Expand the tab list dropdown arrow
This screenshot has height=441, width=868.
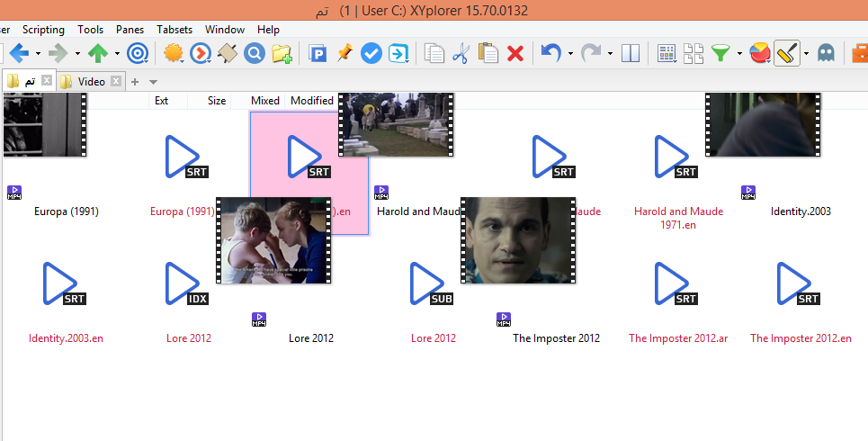[152, 82]
